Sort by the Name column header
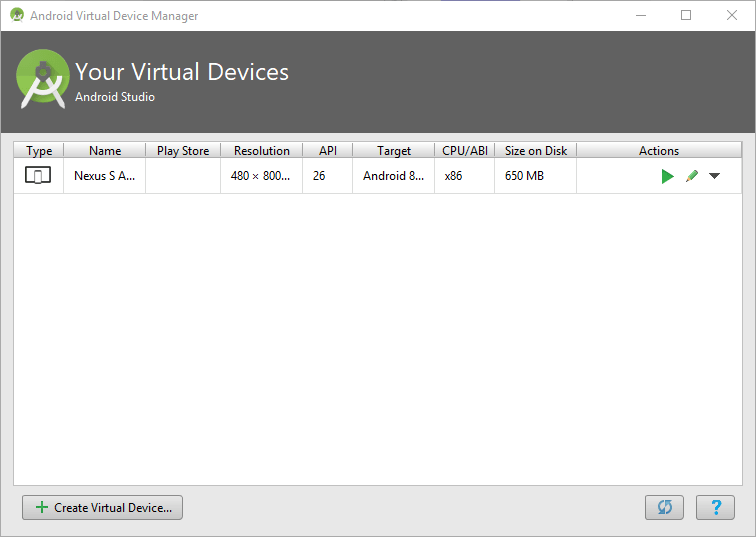 [x=105, y=150]
